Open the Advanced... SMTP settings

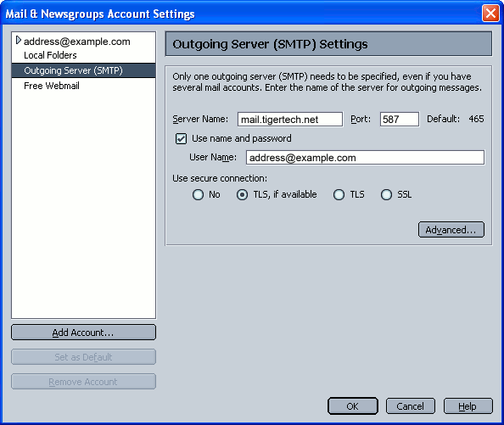(451, 230)
